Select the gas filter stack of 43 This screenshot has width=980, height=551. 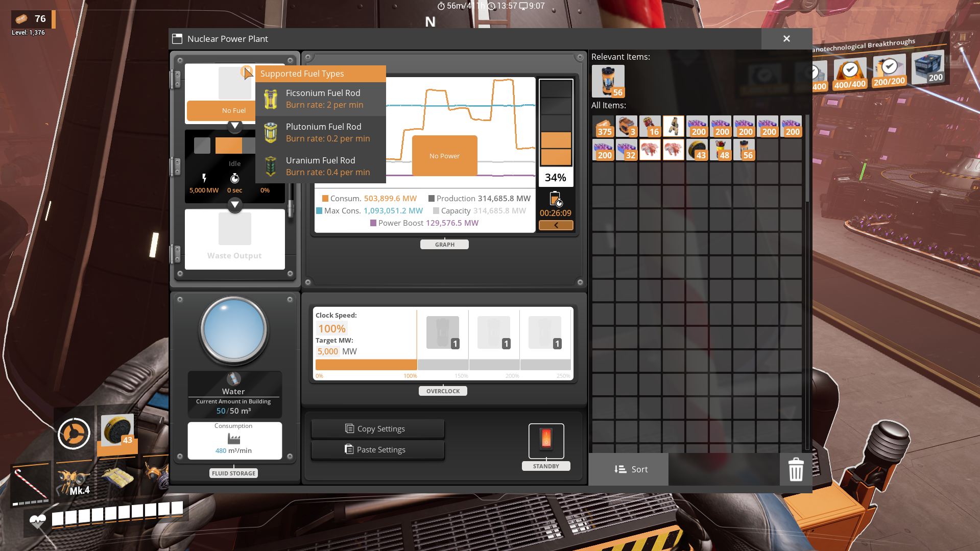pos(697,150)
